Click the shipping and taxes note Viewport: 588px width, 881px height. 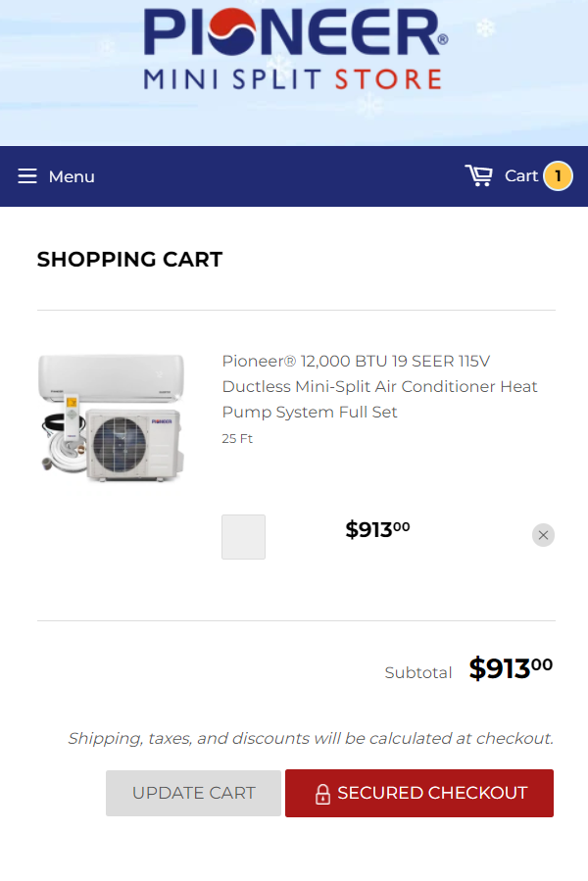(311, 739)
